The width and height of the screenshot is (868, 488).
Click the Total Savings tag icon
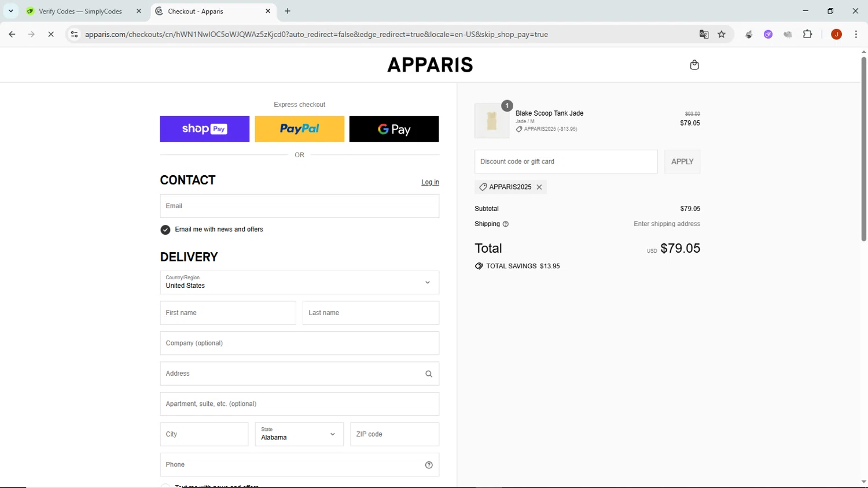point(479,267)
